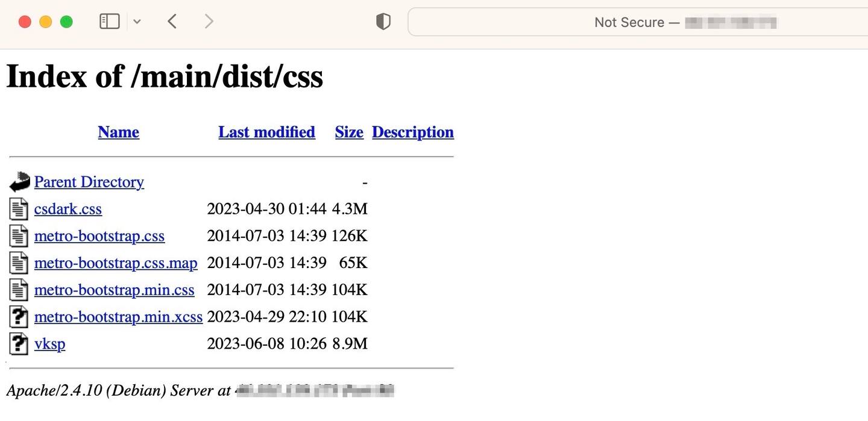Click the metro-bootstrap.min.css file icon
This screenshot has height=421, width=868.
point(19,290)
